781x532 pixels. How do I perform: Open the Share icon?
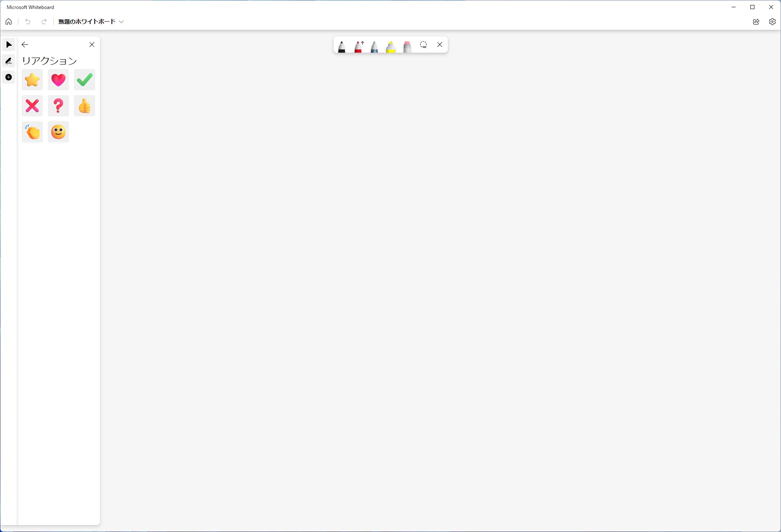[756, 22]
